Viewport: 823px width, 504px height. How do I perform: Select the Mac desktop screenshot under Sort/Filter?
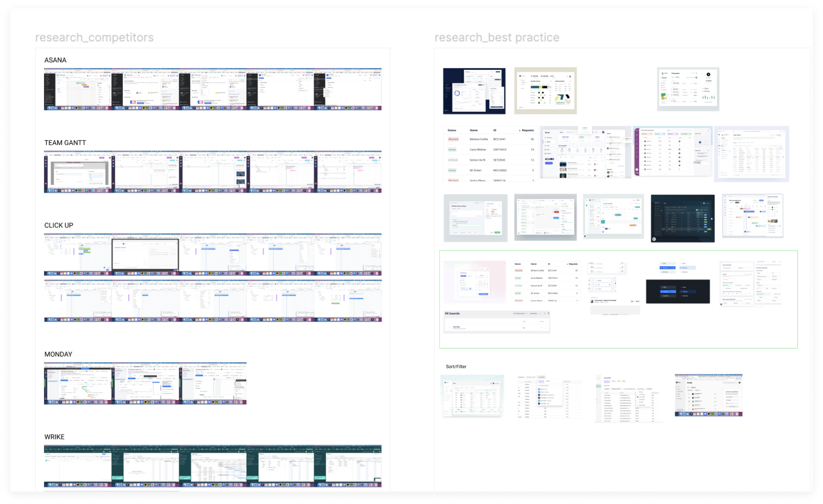click(709, 396)
